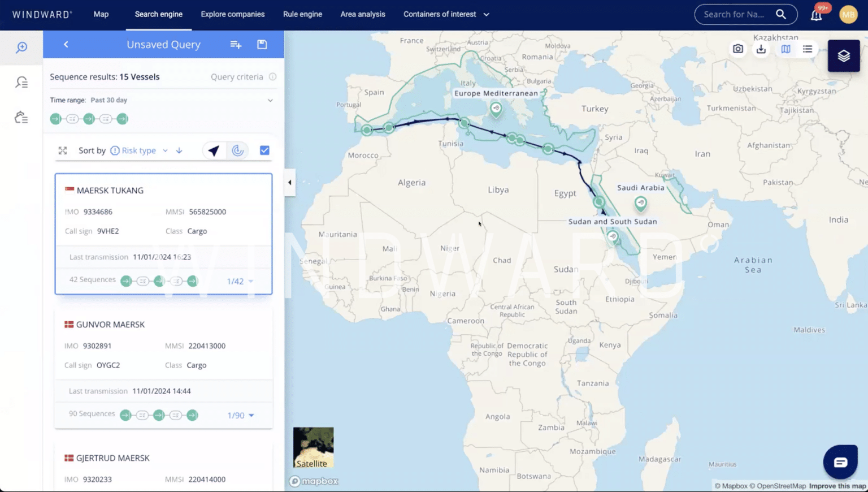The height and width of the screenshot is (492, 868).
Task: Save the query with the floppy icon
Action: point(262,44)
